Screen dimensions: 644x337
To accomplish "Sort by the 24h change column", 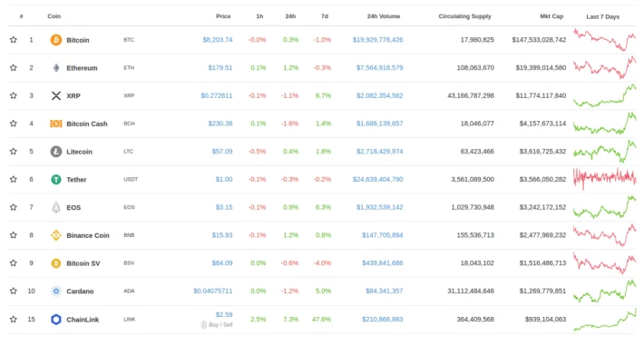I will click(290, 16).
